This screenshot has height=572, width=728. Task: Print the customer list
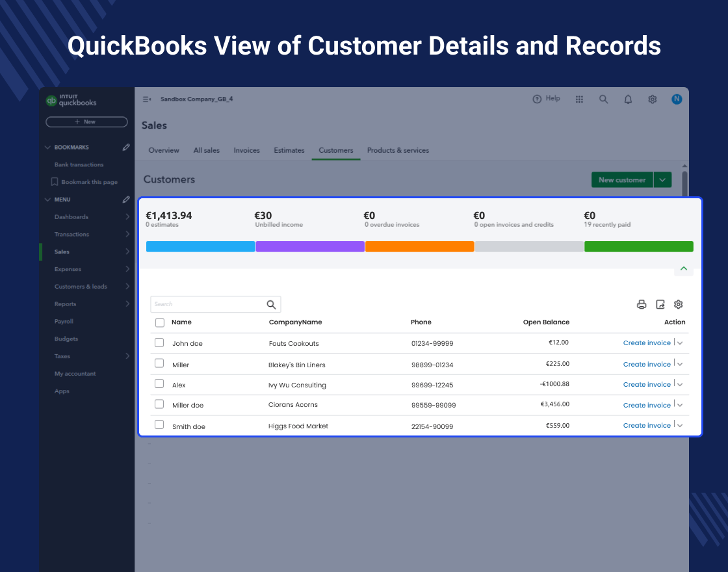(x=642, y=305)
